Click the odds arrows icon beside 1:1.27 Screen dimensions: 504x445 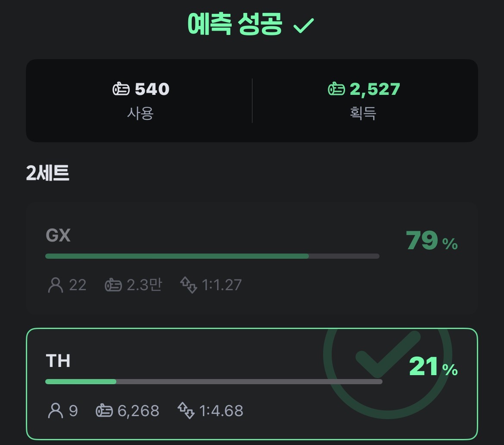pyautogui.click(x=188, y=285)
